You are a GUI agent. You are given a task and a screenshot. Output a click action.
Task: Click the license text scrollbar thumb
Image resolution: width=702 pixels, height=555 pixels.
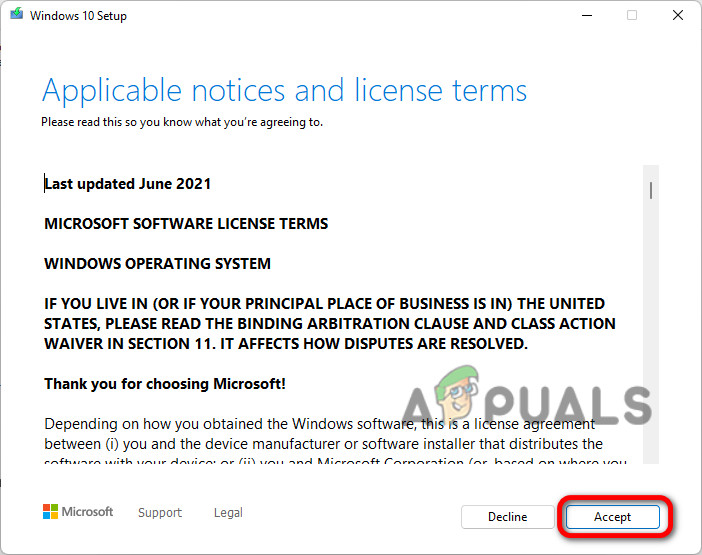coord(651,191)
